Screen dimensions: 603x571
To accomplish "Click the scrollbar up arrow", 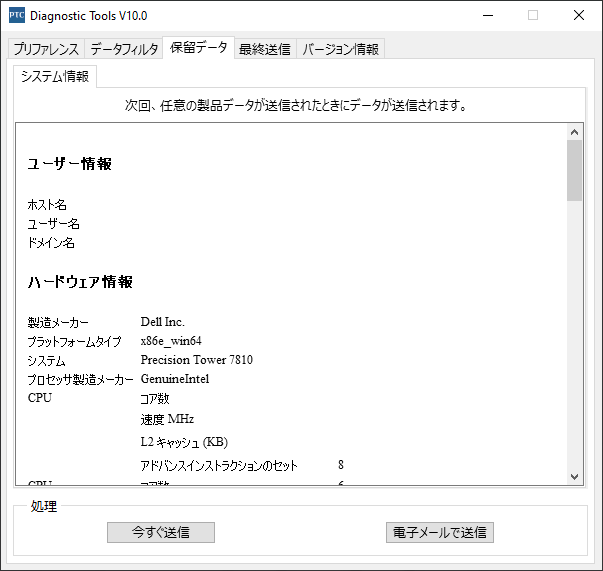I will pos(574,132).
